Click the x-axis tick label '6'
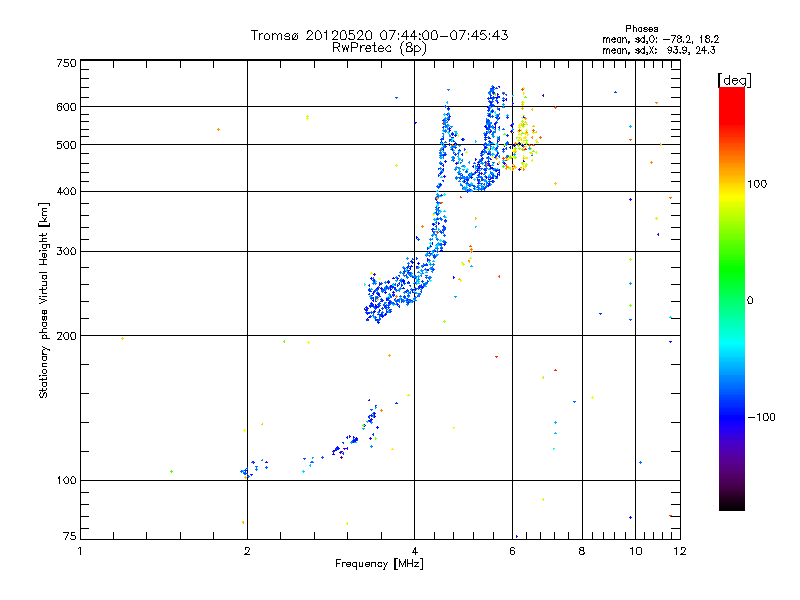Image resolution: width=800 pixels, height=600 pixels. coord(512,551)
